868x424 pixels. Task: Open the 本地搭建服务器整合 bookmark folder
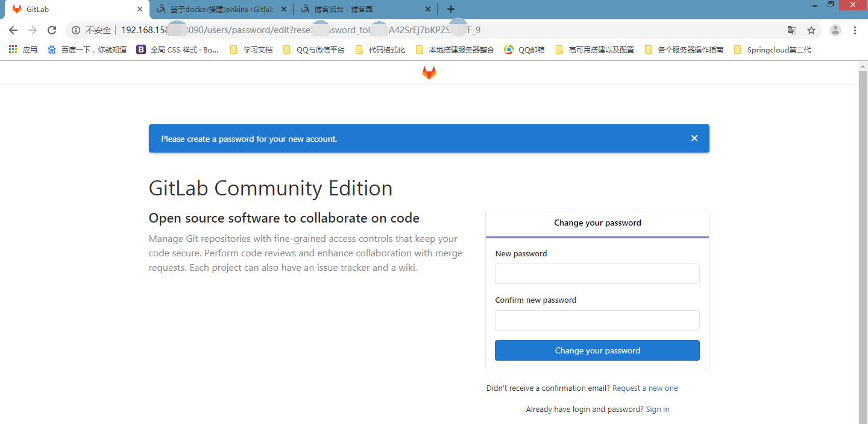(x=455, y=49)
